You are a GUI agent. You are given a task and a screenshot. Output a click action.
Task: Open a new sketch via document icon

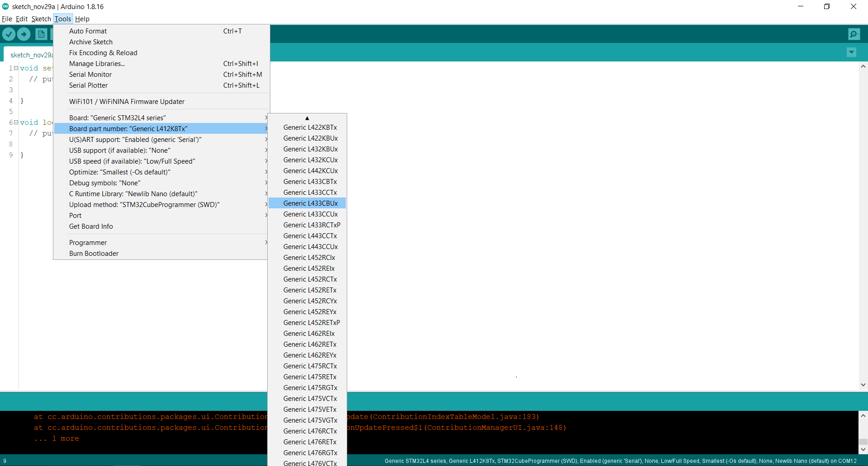pyautogui.click(x=41, y=34)
